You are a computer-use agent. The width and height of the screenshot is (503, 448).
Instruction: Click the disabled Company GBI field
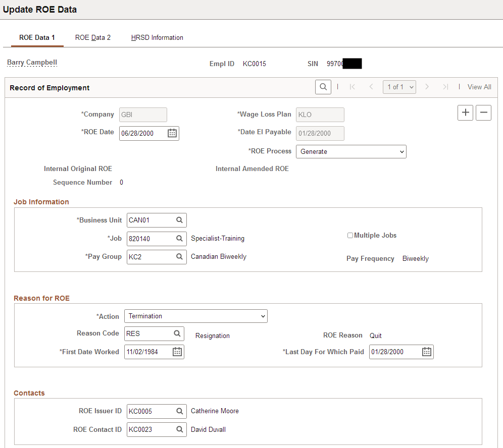[x=143, y=115]
